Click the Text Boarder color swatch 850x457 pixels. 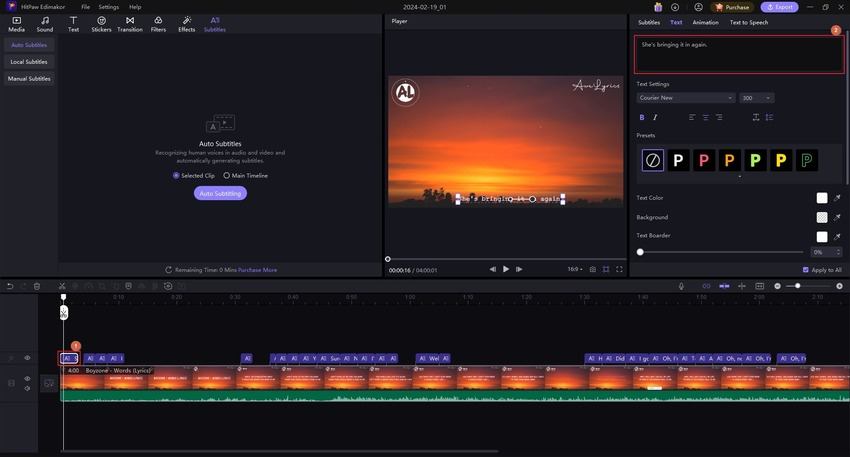[821, 236]
